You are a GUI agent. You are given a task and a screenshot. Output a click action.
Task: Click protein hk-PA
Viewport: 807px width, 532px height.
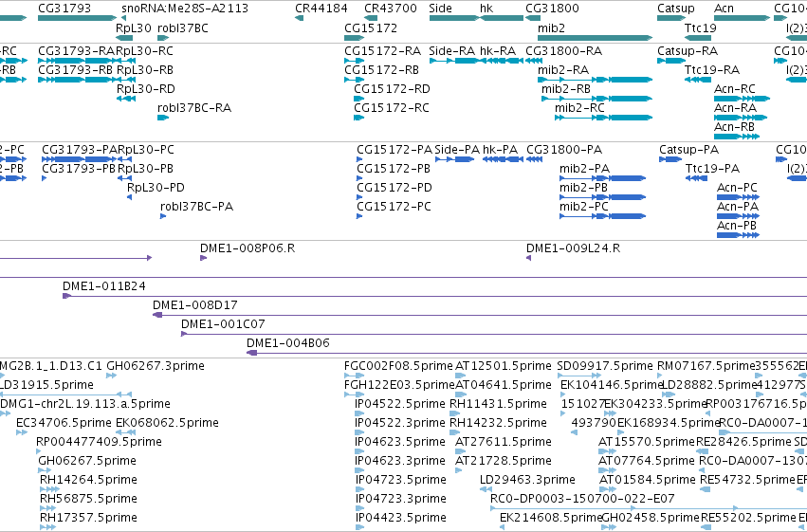pyautogui.click(x=501, y=149)
